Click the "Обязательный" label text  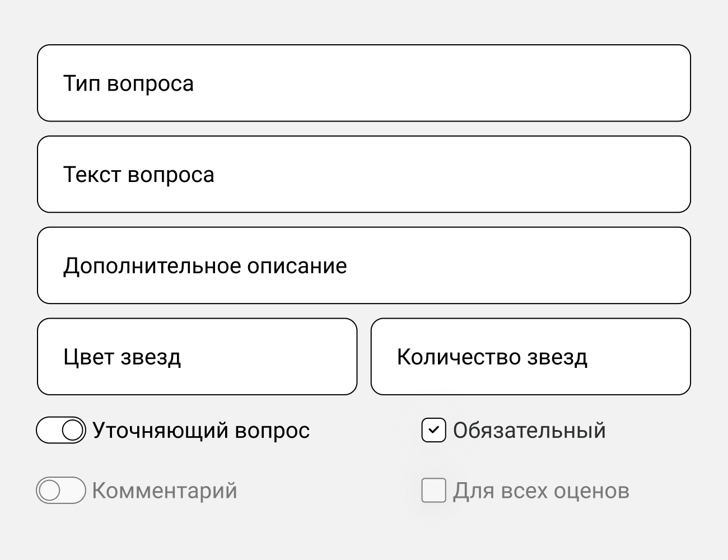click(x=529, y=430)
